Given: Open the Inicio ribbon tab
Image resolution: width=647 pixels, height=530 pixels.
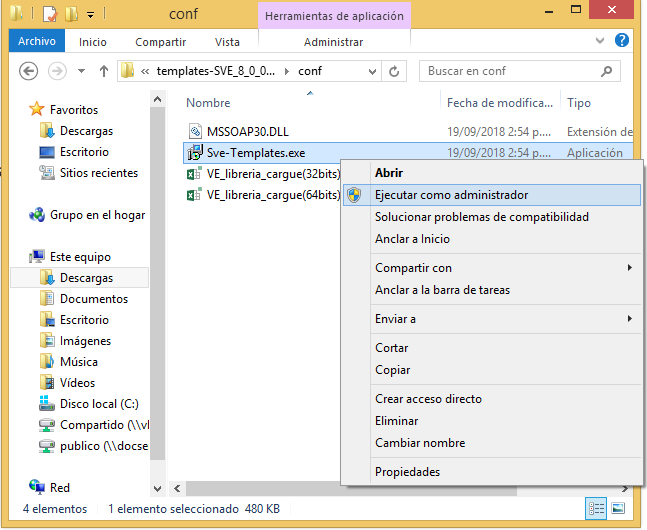Looking at the screenshot, I should pyautogui.click(x=93, y=42).
